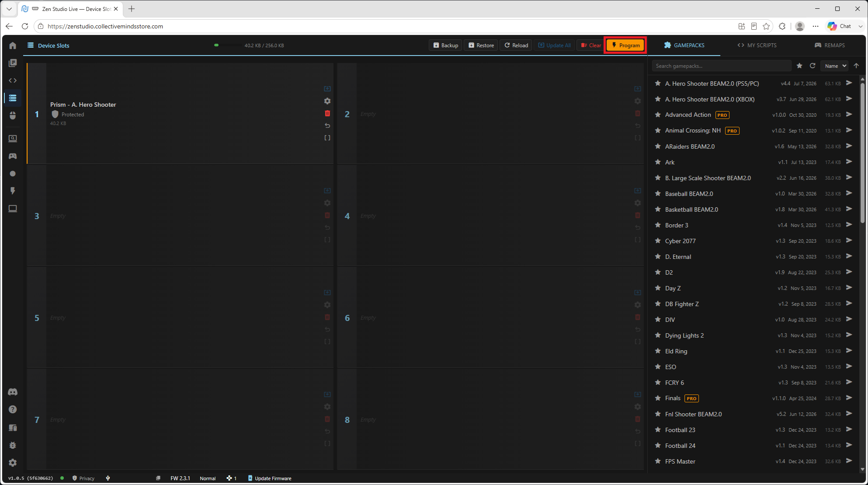The image size is (868, 485).
Task: Load FPS Master gamepack arrow icon
Action: (x=849, y=461)
